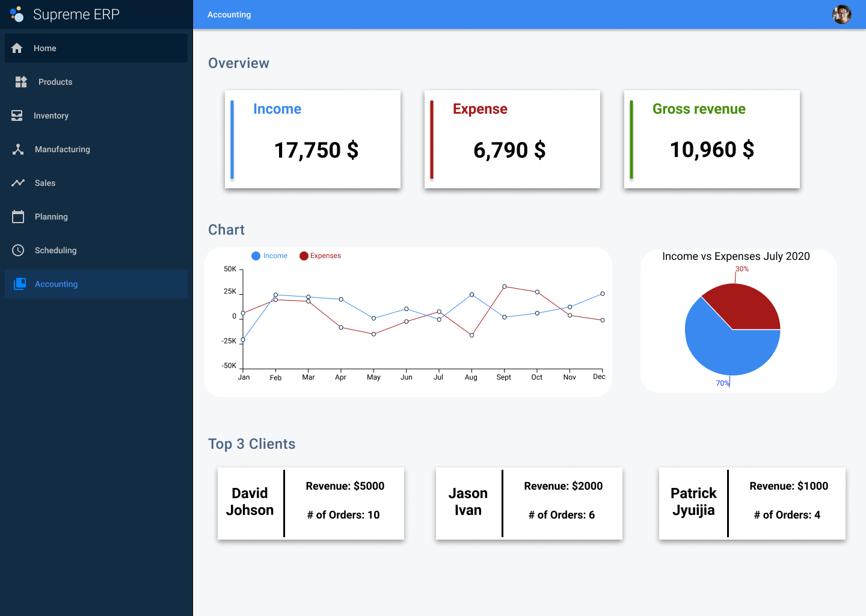
Task: Go to the Sales menu item
Action: point(45,183)
